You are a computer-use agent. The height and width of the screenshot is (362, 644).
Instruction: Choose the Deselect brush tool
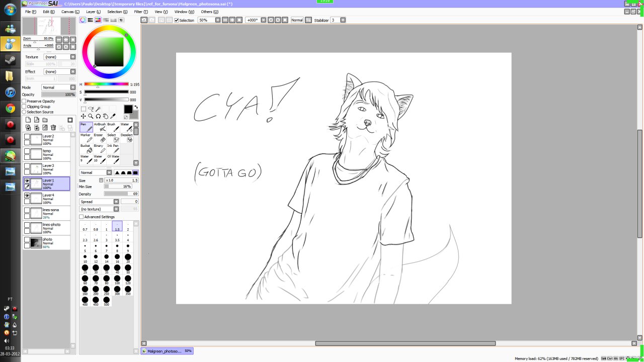point(126,138)
